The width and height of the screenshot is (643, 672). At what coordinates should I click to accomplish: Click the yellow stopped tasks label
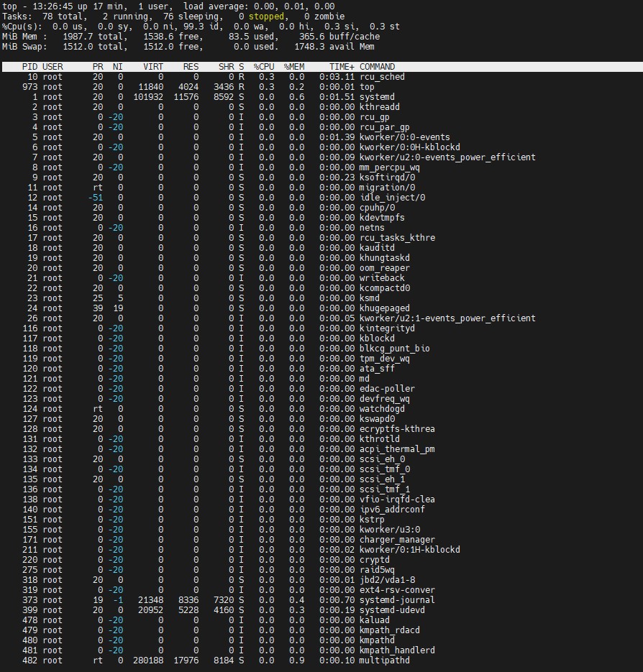(x=266, y=16)
